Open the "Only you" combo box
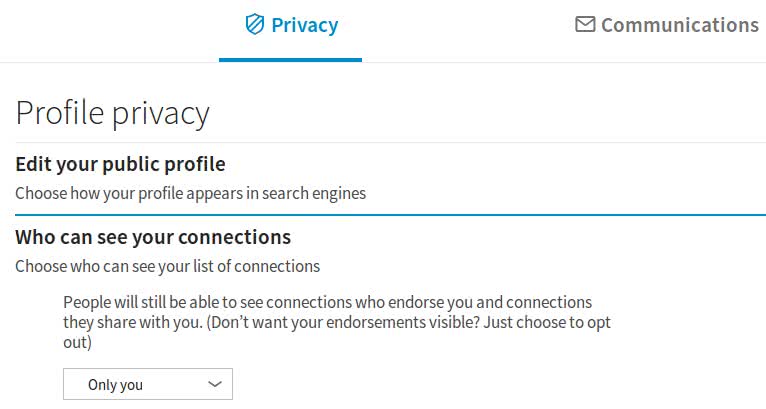This screenshot has height=409, width=766. pos(148,384)
